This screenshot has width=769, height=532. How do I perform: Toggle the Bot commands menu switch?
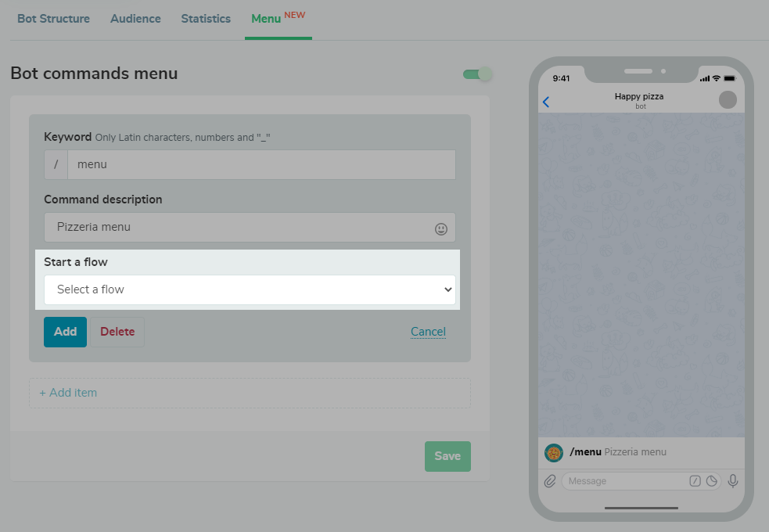click(478, 74)
